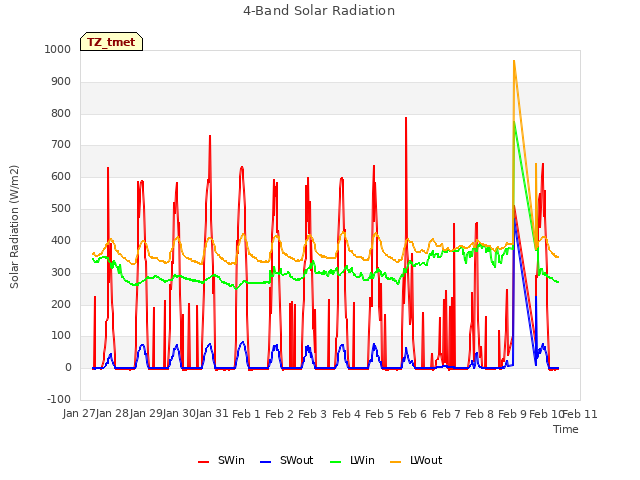Click the chart title 4-Band Solar Radiation
The height and width of the screenshot is (480, 640).
319,11
